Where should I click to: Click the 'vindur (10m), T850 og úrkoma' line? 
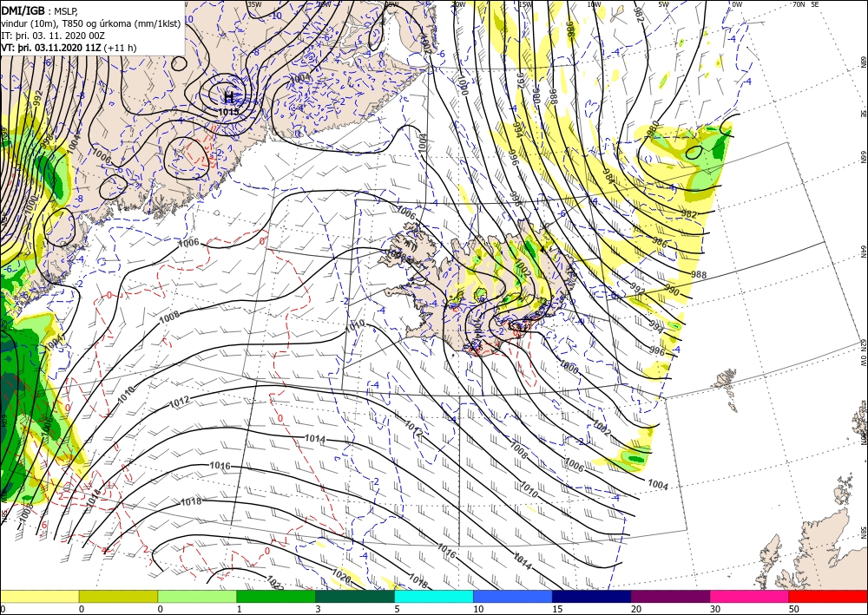pyautogui.click(x=90, y=23)
